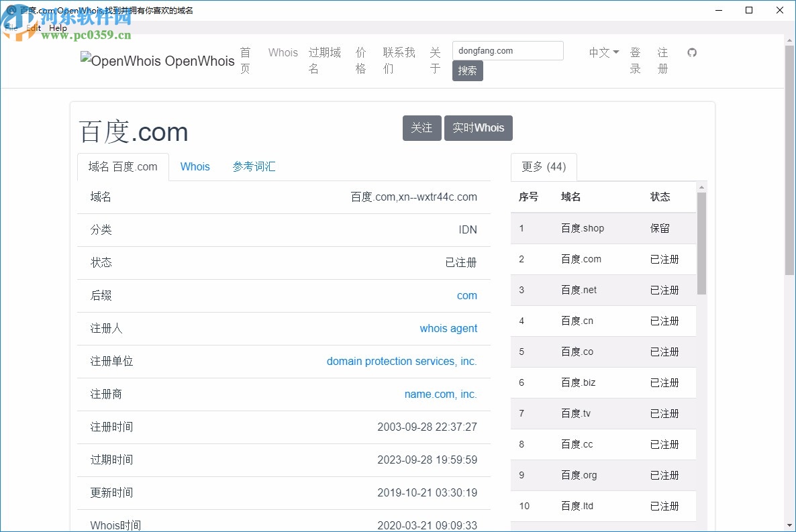
Task: Open the Help menu
Action: point(58,28)
